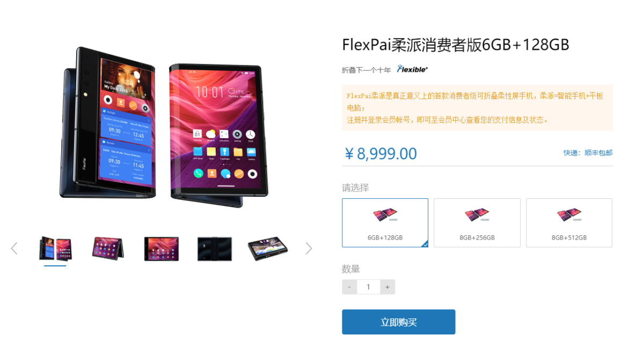Click the Flexible brand logo
The height and width of the screenshot is (350, 644).
(x=412, y=69)
